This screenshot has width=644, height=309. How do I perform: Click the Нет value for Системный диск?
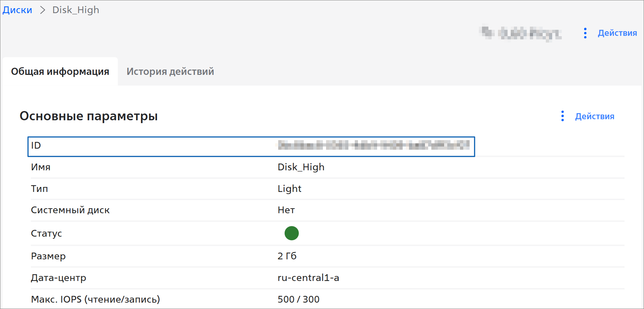286,210
